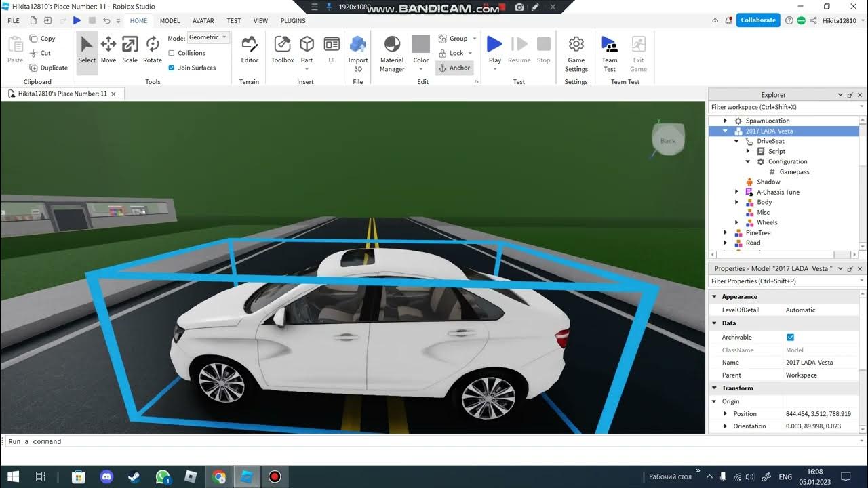This screenshot has height=488, width=868.
Task: Copy the selected object
Action: [42, 39]
